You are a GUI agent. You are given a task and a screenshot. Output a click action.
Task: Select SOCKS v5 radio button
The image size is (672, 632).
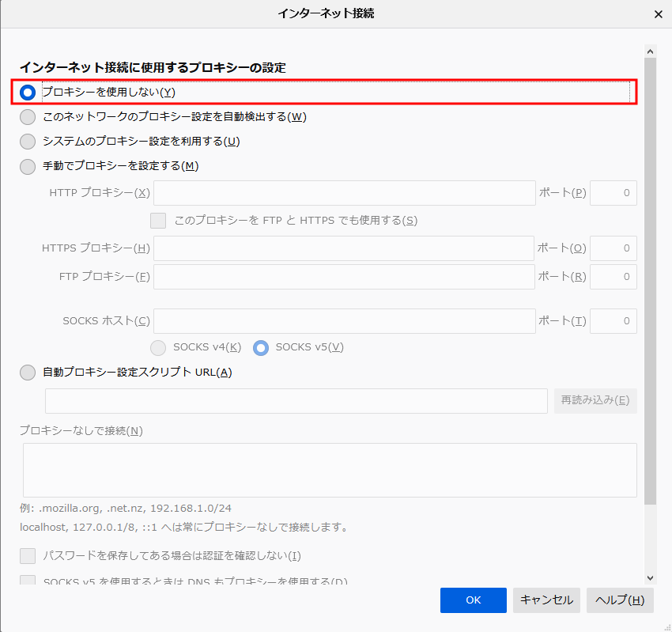261,347
